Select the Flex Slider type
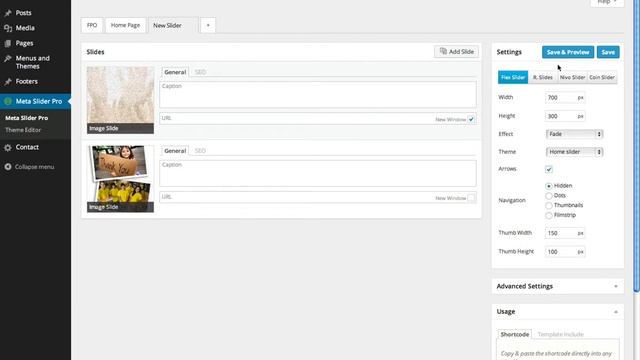The image size is (640, 360). 513,77
